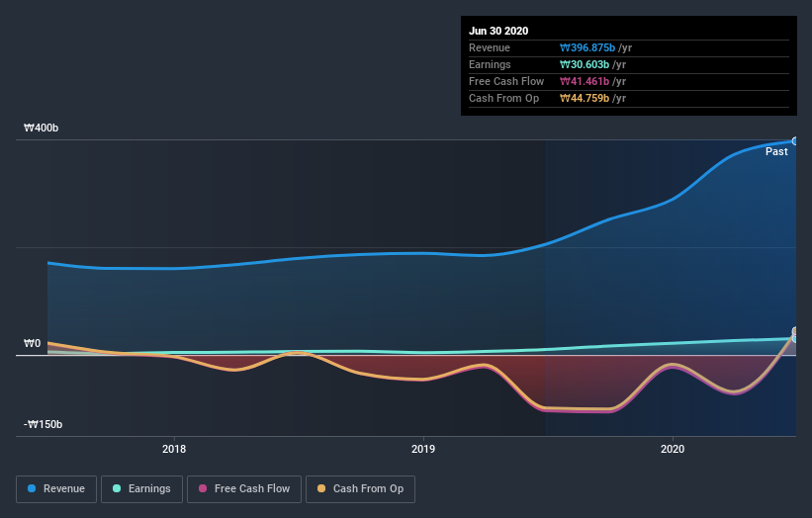Toggle the Revenue legend button
This screenshot has width=812, height=518.
pos(56,489)
